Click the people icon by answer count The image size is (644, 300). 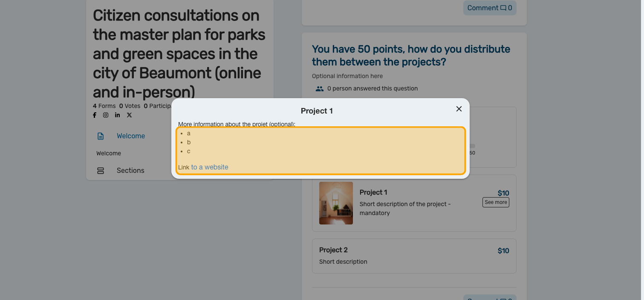[319, 89]
